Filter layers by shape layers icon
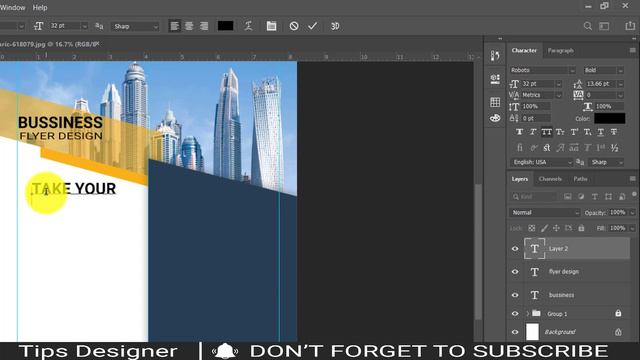Image resolution: width=640 pixels, height=360 pixels. (609, 197)
